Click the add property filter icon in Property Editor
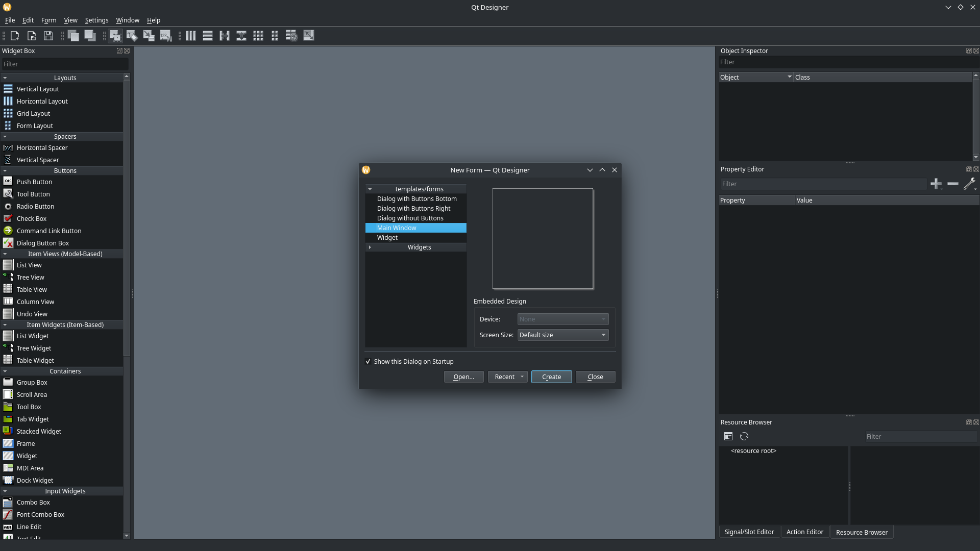The width and height of the screenshot is (980, 551). 936,183
